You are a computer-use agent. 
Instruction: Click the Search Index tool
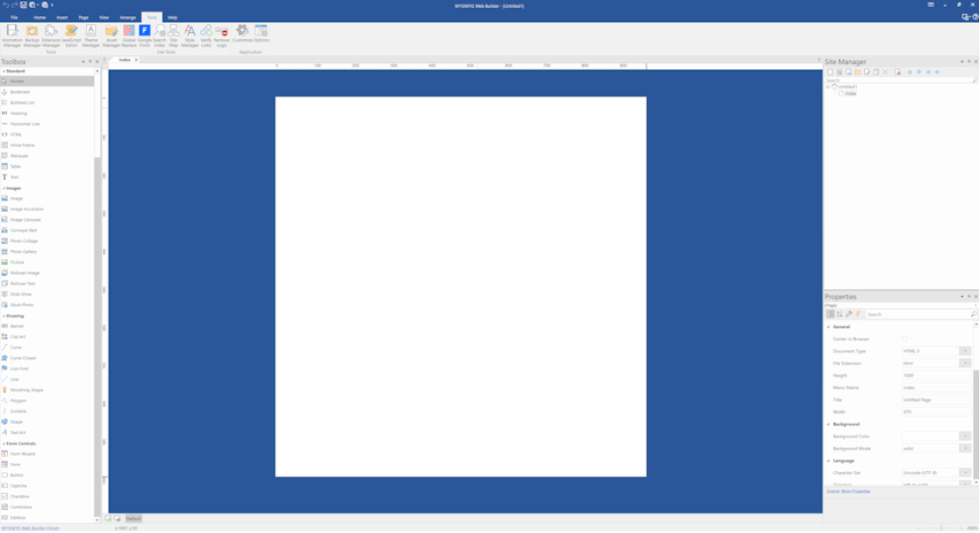[159, 35]
